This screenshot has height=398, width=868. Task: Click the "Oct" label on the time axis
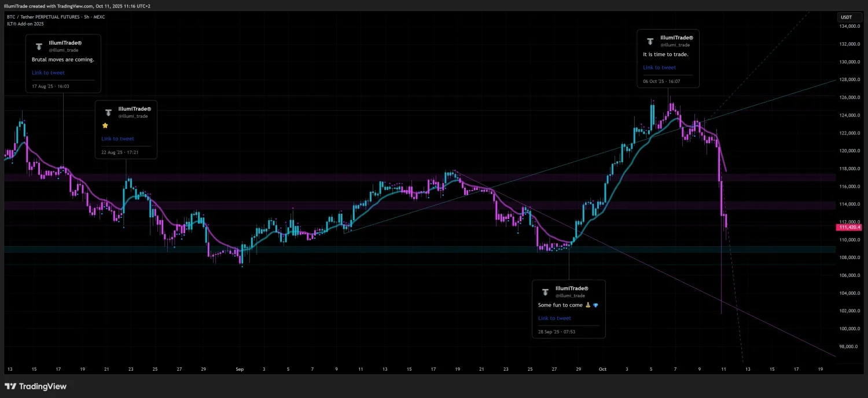[x=602, y=368]
